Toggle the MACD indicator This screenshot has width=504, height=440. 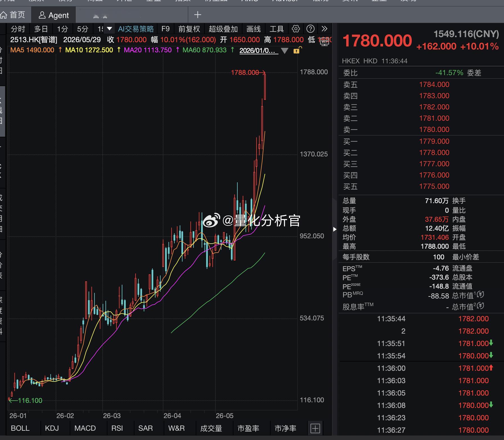tap(85, 428)
